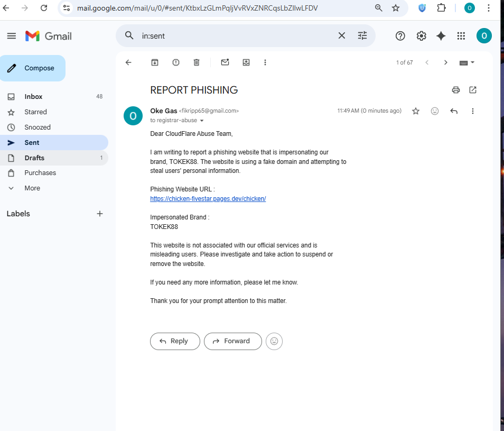Add an emoji reaction beside the Forward button
Viewport: 504px width, 431px height.
pos(274,341)
